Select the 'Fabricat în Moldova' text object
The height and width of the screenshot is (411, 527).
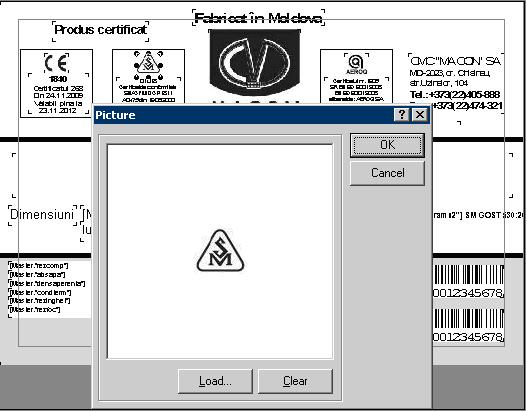point(258,18)
